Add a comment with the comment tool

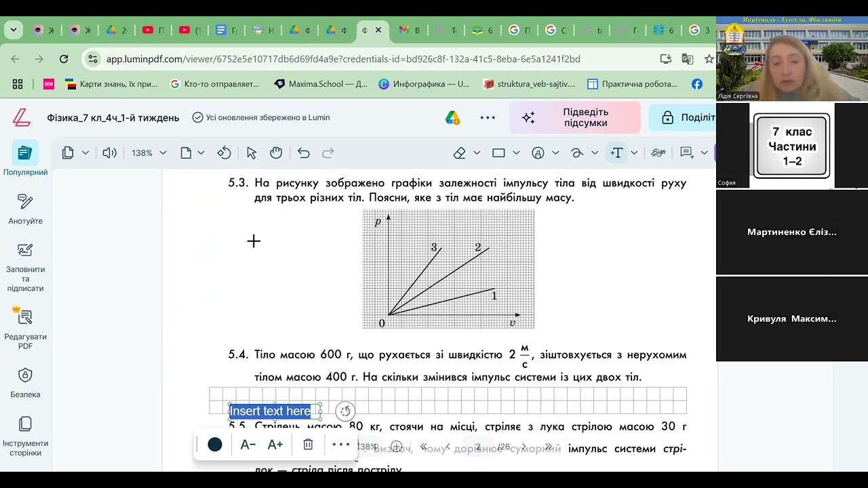686,153
